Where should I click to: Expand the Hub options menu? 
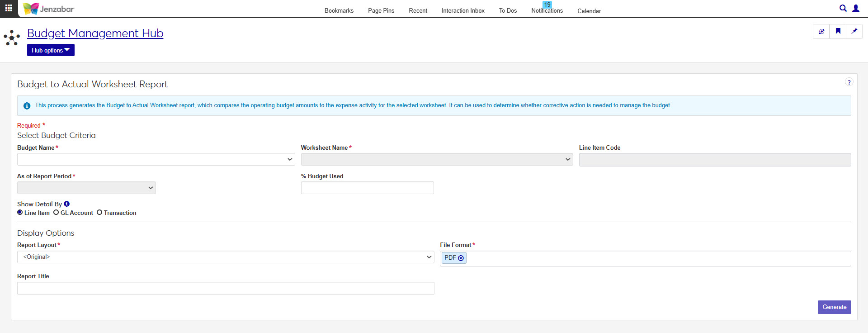pos(51,50)
